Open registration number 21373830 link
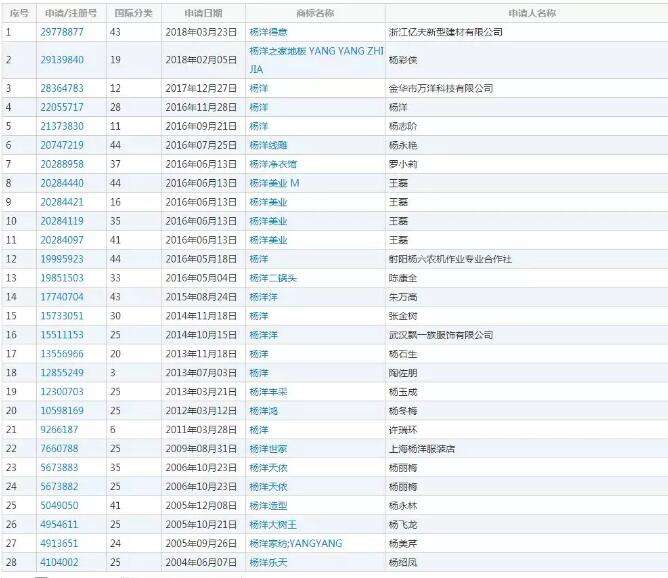The image size is (668, 578). [62, 126]
